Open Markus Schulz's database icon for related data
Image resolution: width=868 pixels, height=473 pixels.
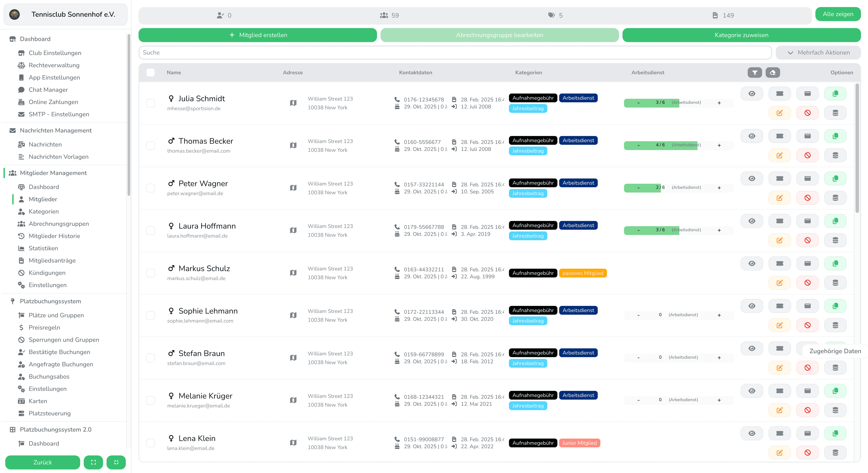(835, 282)
